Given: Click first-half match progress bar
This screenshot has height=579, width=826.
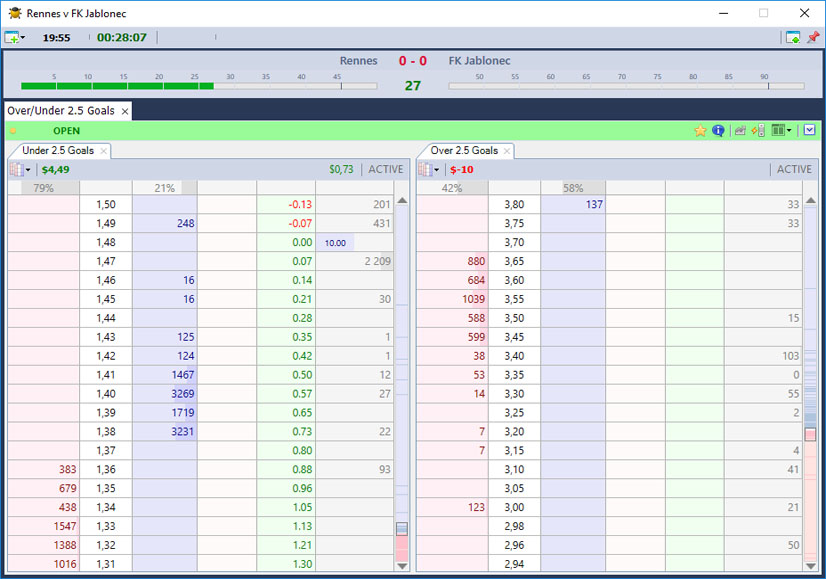Looking at the screenshot, I should (x=199, y=86).
